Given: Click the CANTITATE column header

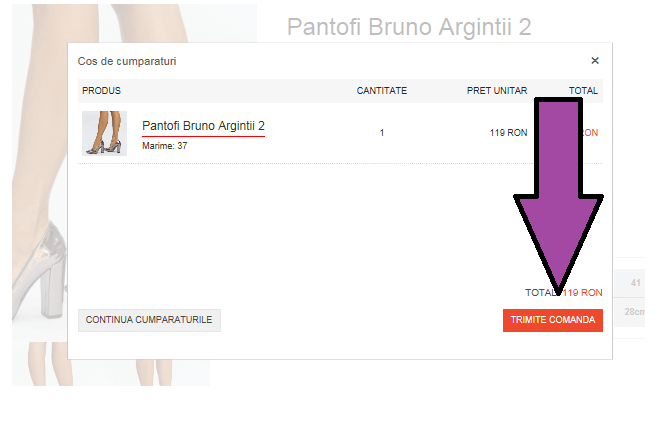Looking at the screenshot, I should pyautogui.click(x=382, y=91).
